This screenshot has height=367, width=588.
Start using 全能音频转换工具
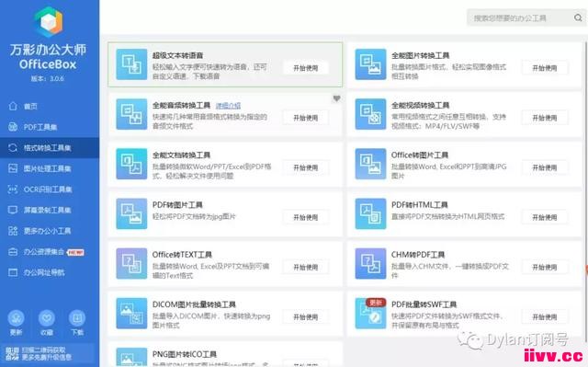pos(306,118)
